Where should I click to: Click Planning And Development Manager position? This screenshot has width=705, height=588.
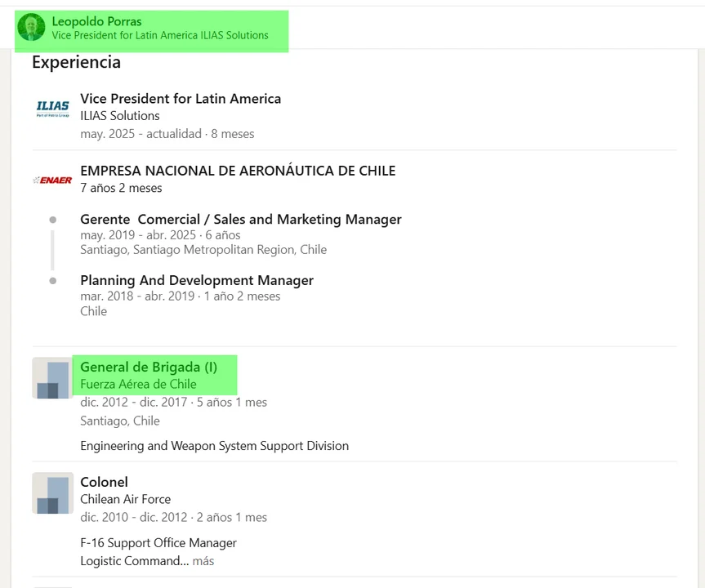point(197,280)
